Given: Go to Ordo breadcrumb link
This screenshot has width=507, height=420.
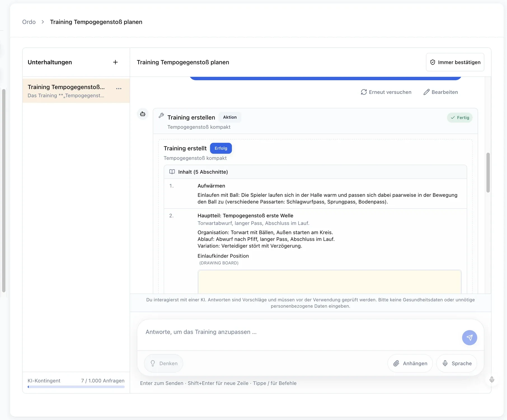Looking at the screenshot, I should [29, 22].
